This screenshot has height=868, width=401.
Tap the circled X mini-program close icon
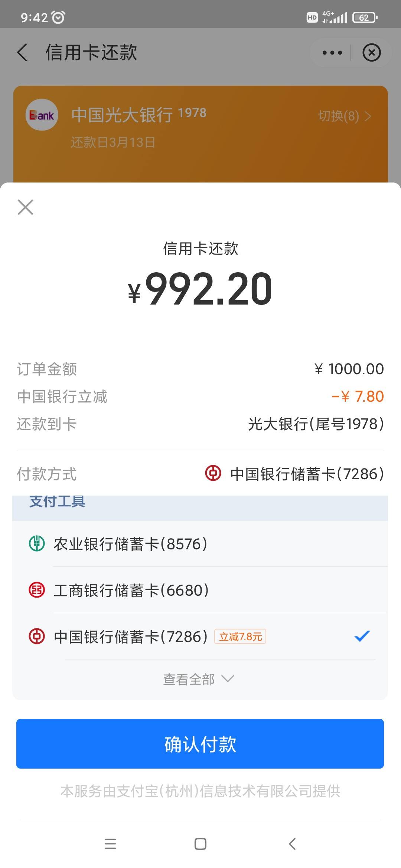tap(372, 52)
